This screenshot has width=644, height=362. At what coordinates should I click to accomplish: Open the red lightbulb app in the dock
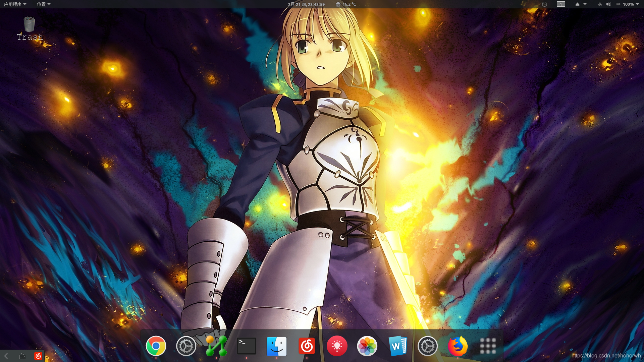(x=337, y=346)
